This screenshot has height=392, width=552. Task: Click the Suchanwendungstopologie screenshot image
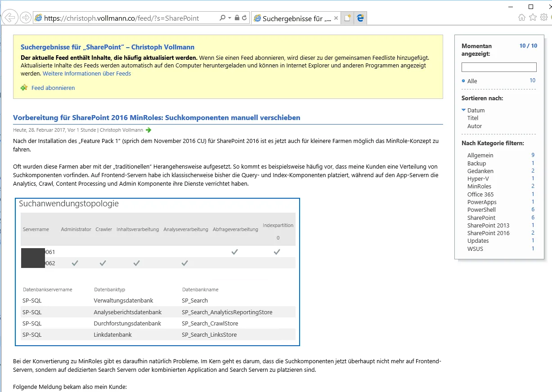point(157,272)
